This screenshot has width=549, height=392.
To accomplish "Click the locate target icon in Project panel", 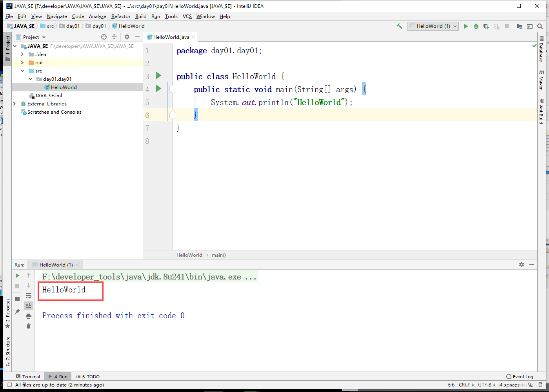I will (x=104, y=37).
